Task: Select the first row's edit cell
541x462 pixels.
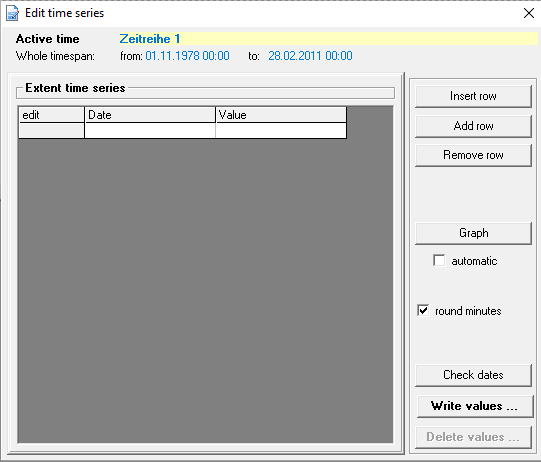Action: pos(51,131)
